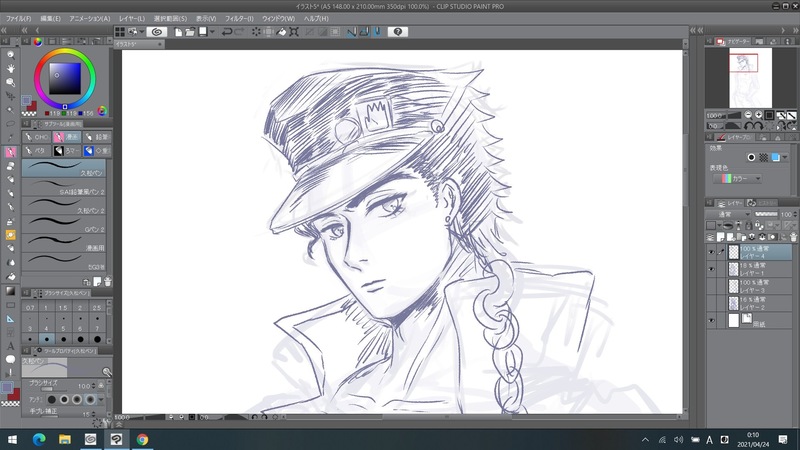This screenshot has height=450, width=800.
Task: Select the gradient tool in left toolbar
Action: pos(10,290)
